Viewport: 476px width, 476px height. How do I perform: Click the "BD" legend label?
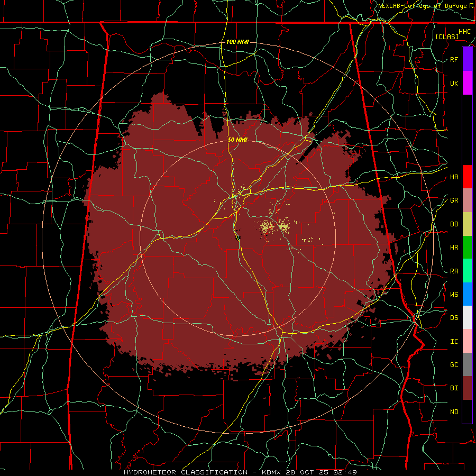click(454, 224)
